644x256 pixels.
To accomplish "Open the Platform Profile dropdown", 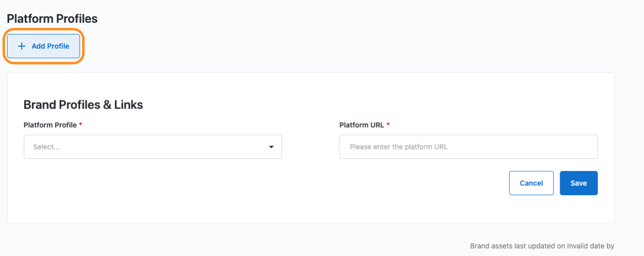I will coord(153,147).
